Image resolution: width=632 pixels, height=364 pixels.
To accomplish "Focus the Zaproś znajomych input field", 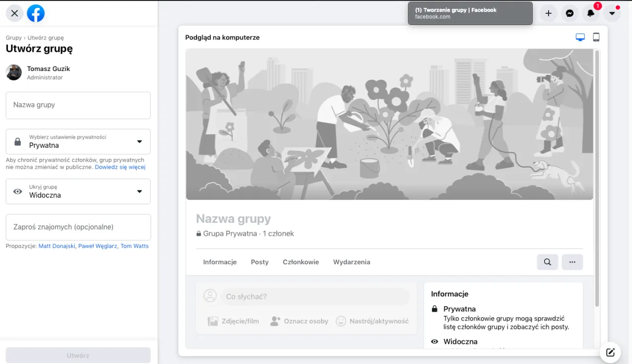I will coord(78,227).
